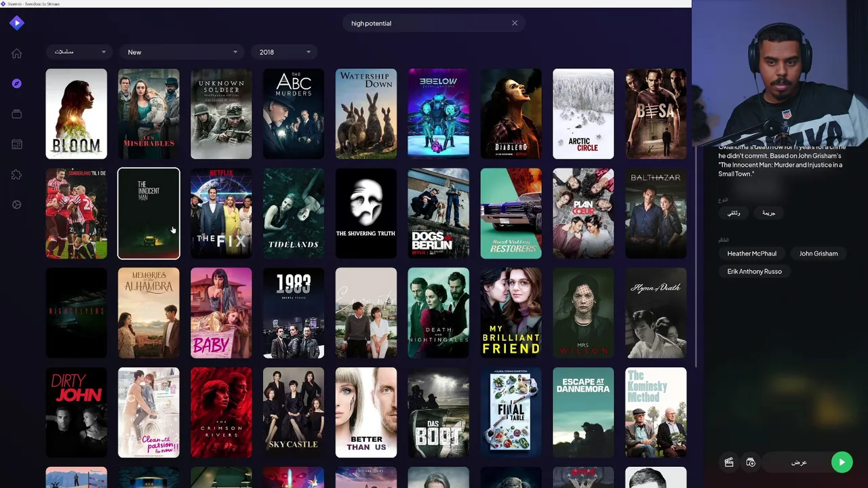Open the Das Boot poster

(x=438, y=413)
